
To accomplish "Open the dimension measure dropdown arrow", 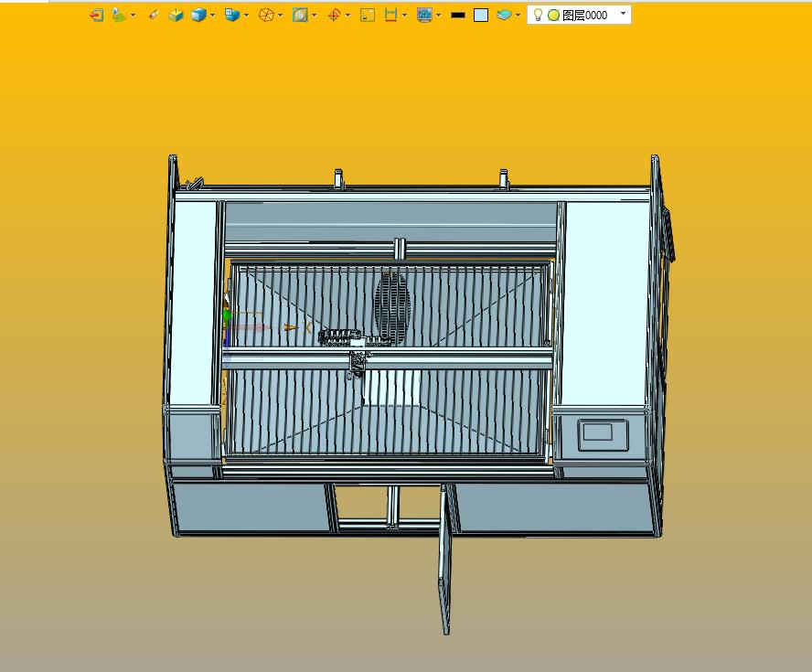I will [x=404, y=16].
